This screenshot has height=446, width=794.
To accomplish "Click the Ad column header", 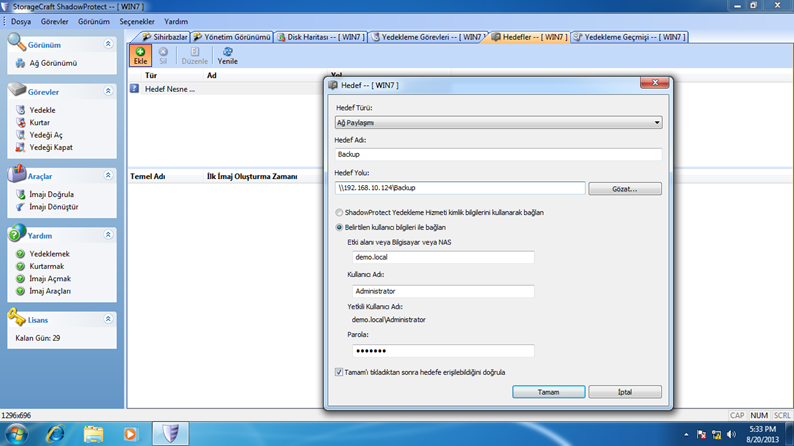I will point(212,75).
